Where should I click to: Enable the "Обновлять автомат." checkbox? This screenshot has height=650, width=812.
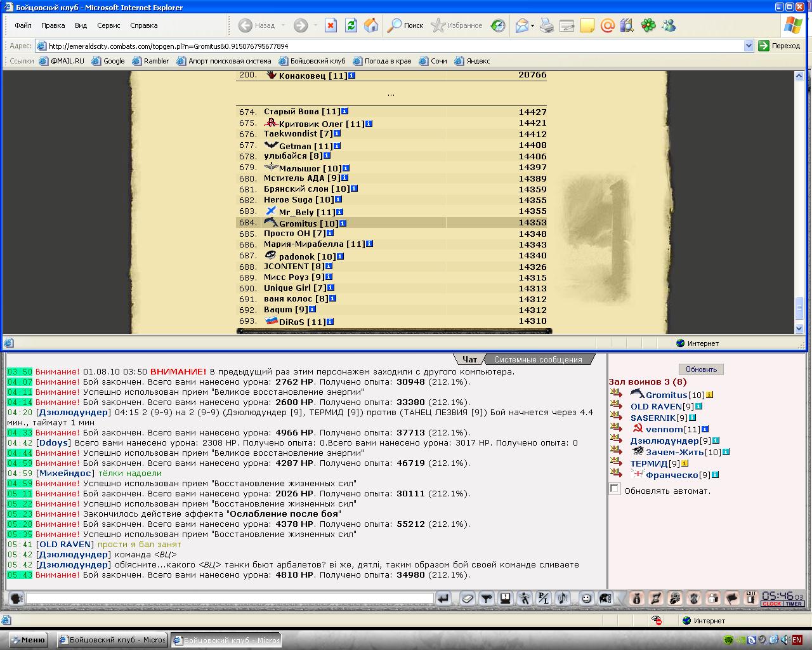point(615,489)
